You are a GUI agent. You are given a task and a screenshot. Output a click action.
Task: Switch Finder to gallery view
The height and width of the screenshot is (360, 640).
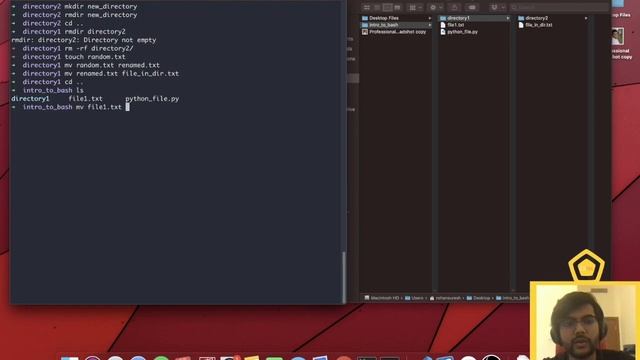398,7
